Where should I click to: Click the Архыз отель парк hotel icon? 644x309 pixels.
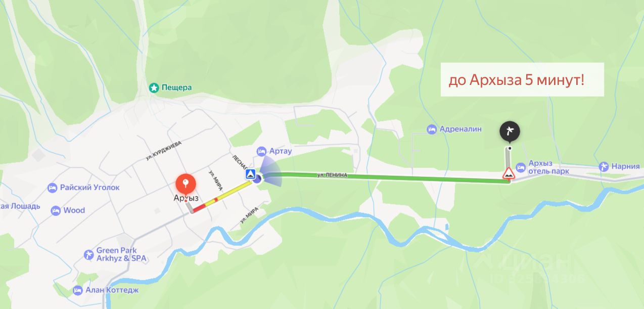coord(521,167)
